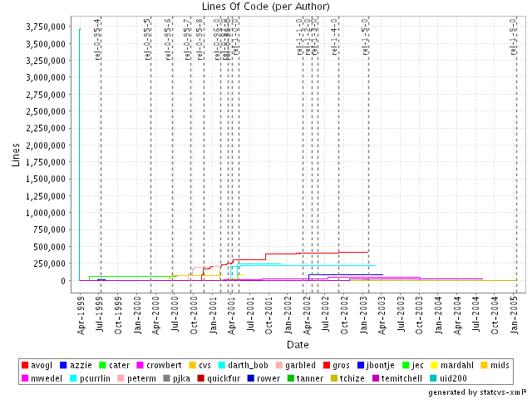Image resolution: width=532 pixels, height=399 pixels.
Task: Click the dark red quickfur legend swatch
Action: [x=200, y=377]
